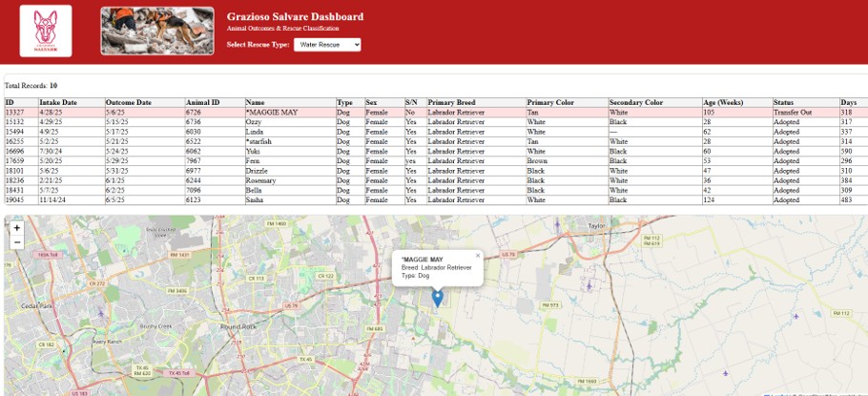Screen dimensions: 868x396
Task: Click the Secondary Color column header
Action: [x=636, y=102]
